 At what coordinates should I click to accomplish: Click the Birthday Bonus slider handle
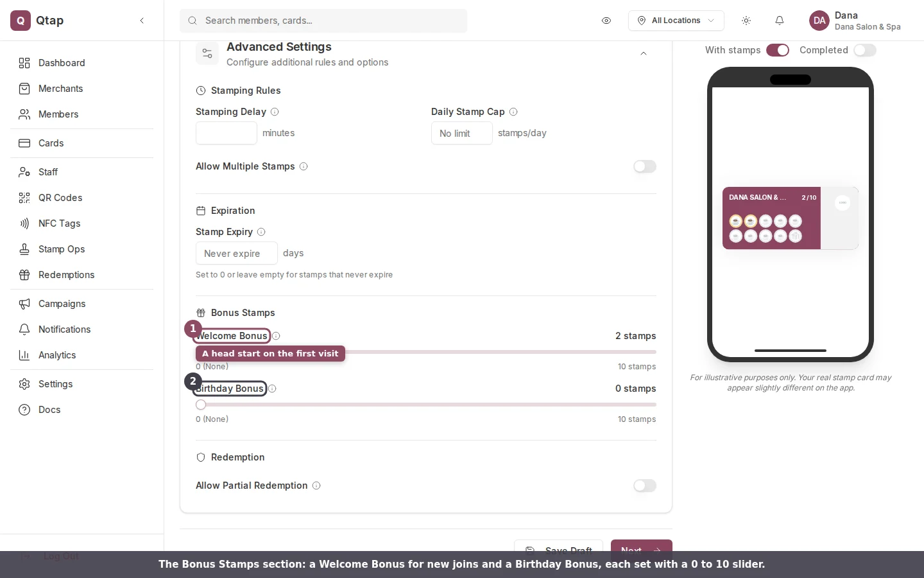[x=201, y=405]
